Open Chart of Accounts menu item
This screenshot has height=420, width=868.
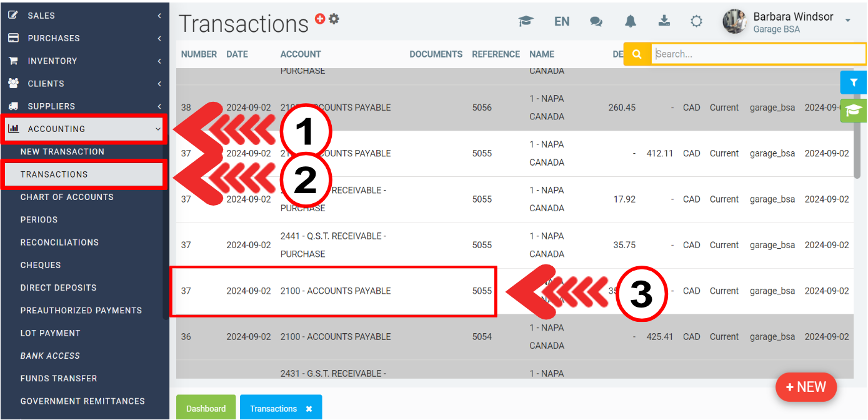coord(67,197)
